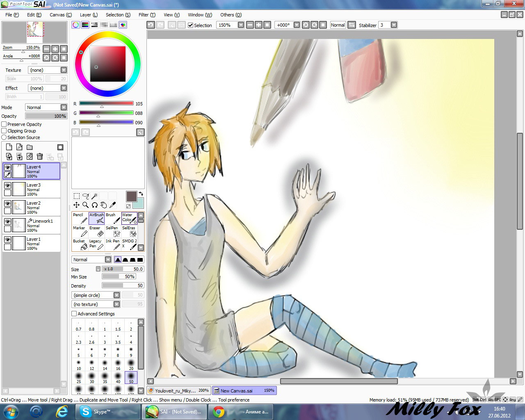Open the Filter menu

coord(146,15)
